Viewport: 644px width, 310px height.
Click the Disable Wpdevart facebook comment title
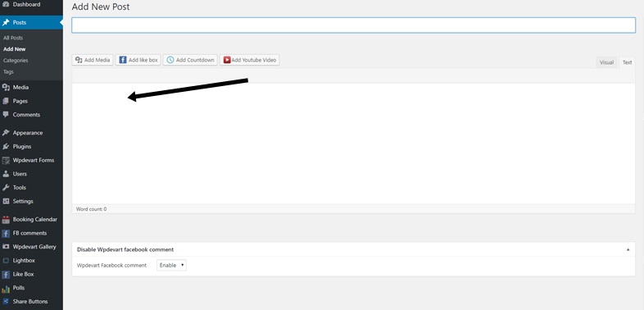tap(125, 249)
